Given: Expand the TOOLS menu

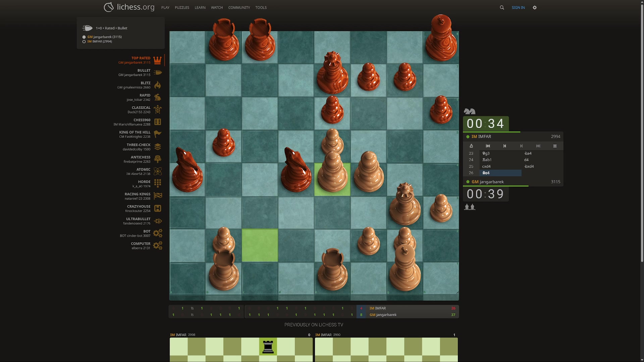Looking at the screenshot, I should [x=261, y=7].
